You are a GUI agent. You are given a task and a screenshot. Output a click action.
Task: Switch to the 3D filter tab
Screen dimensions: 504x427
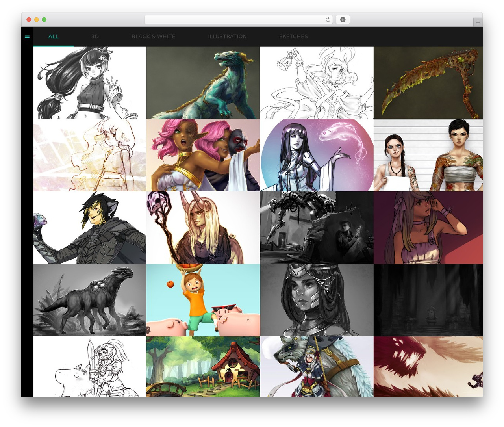pos(95,37)
